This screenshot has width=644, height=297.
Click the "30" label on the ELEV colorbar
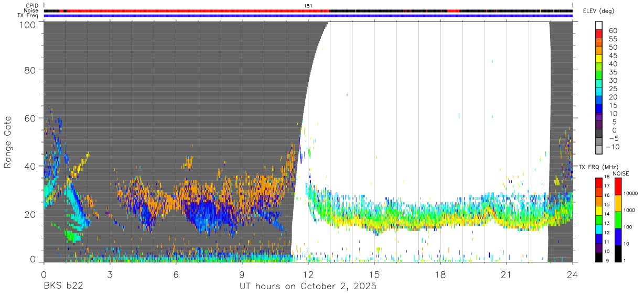coord(613,80)
